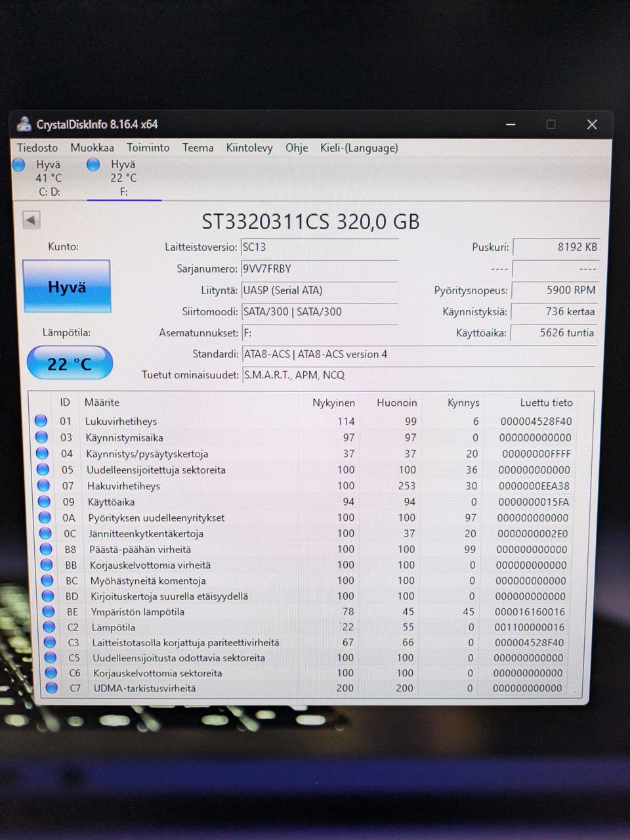Open the Kiintolevy menu

[249, 148]
